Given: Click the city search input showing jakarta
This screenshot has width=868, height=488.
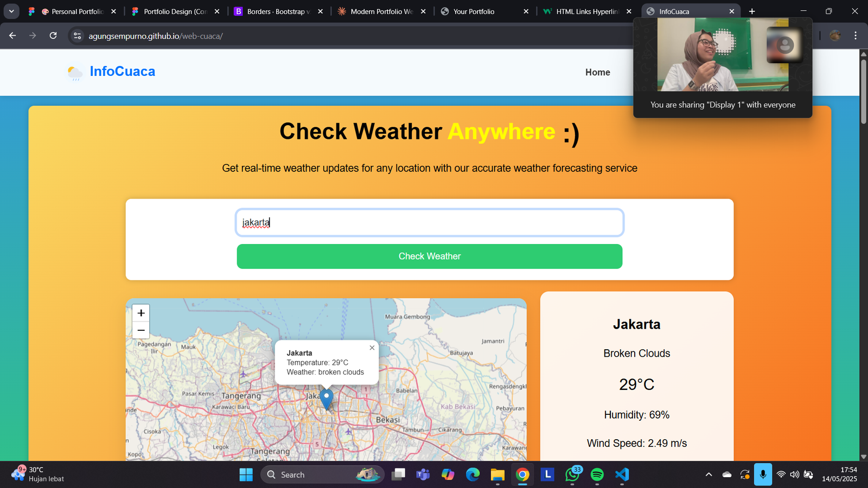Looking at the screenshot, I should [429, 222].
